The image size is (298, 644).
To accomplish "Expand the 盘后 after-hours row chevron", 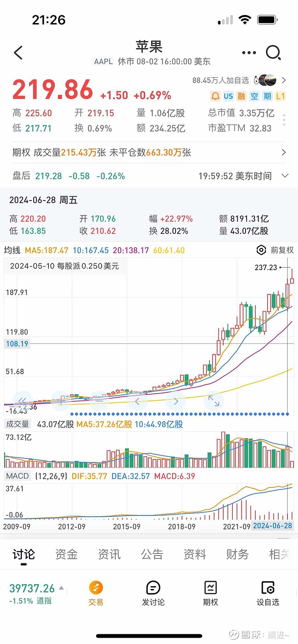I will pos(285,176).
